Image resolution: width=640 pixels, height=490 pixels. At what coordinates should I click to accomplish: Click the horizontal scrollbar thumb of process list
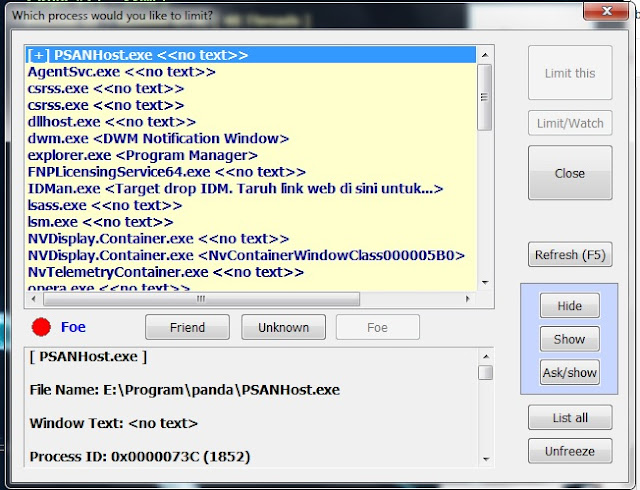[201, 299]
